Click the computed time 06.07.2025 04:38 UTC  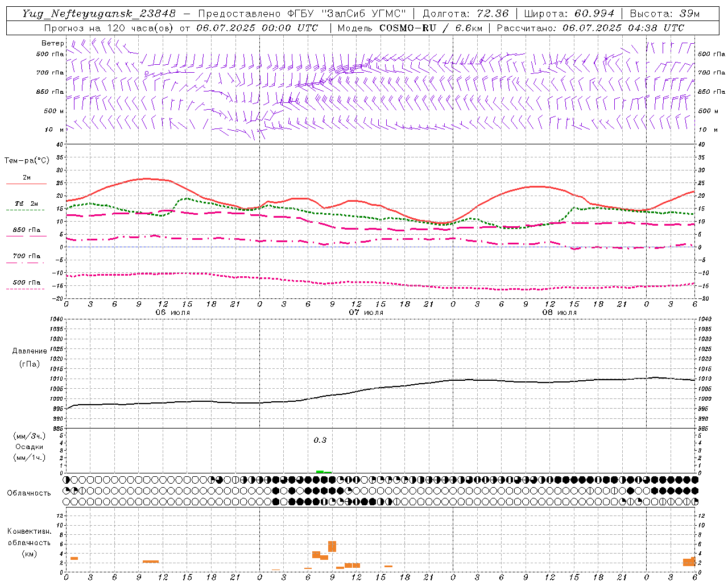click(x=623, y=28)
